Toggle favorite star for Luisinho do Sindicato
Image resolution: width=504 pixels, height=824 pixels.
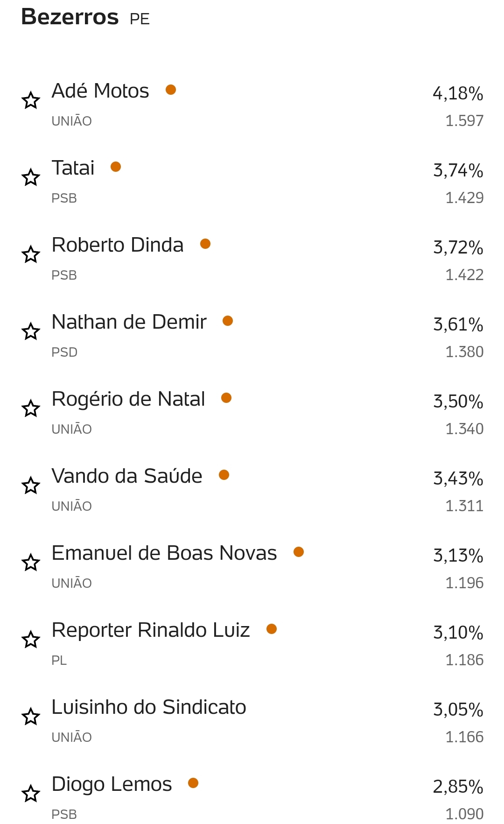(x=31, y=717)
